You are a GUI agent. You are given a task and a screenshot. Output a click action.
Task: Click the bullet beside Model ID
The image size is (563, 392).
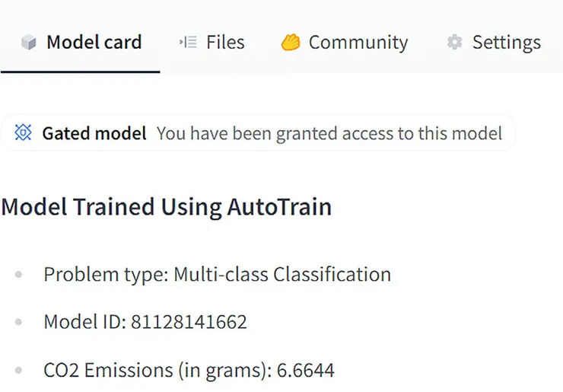coord(18,323)
